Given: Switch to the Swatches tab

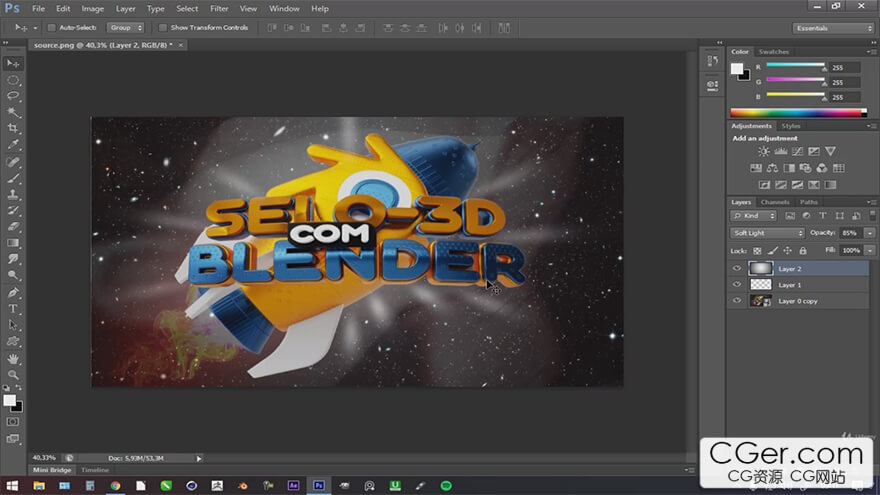Looking at the screenshot, I should pyautogui.click(x=773, y=52).
